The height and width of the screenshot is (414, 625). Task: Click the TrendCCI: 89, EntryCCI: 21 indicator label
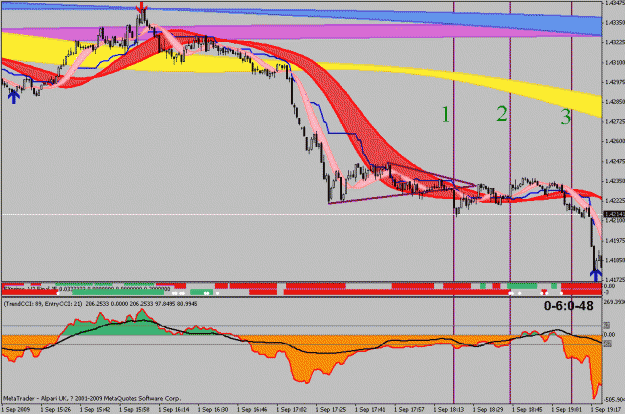[x=100, y=304]
